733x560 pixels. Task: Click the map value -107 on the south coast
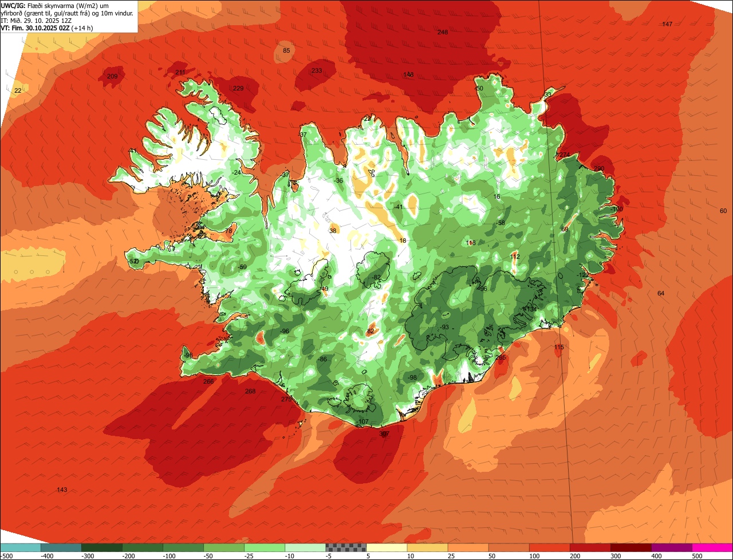tap(362, 421)
